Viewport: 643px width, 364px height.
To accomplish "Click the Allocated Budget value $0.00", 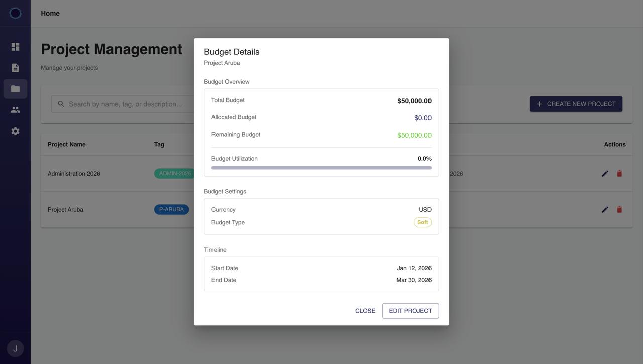I will point(423,118).
